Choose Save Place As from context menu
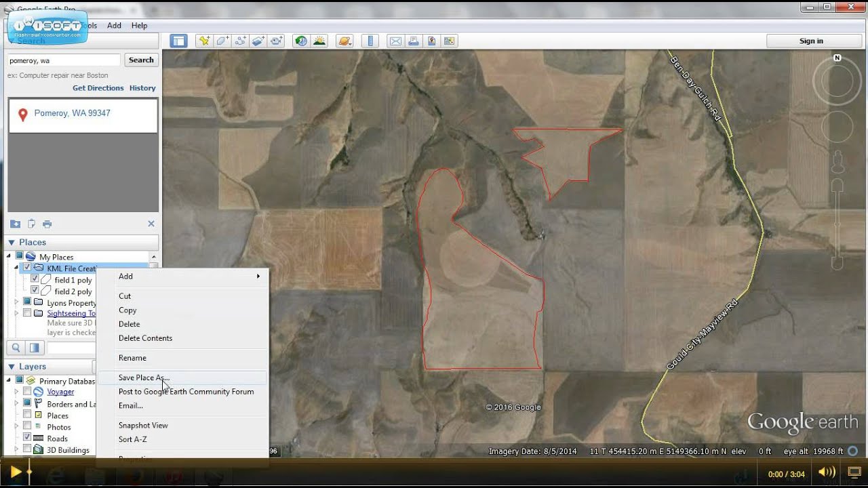The image size is (868, 488). pyautogui.click(x=182, y=378)
